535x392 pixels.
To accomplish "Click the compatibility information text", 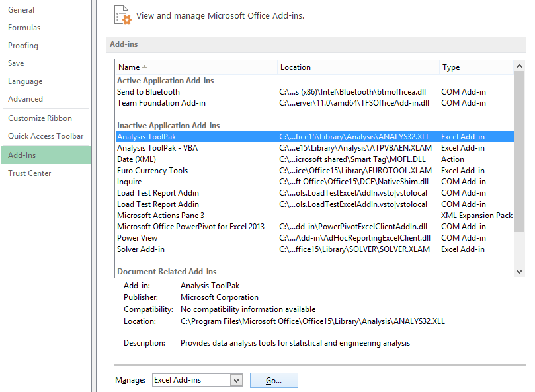I will coord(248,309).
